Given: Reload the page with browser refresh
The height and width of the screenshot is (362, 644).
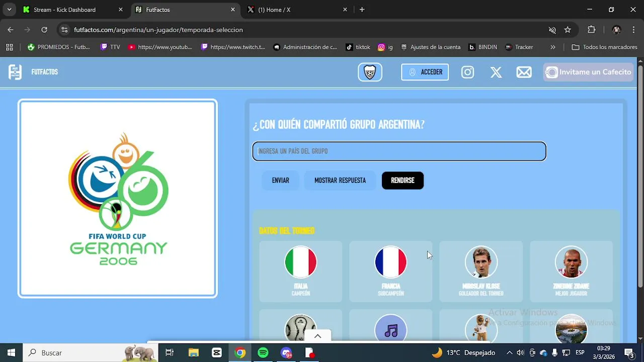Looking at the screenshot, I should point(44,30).
